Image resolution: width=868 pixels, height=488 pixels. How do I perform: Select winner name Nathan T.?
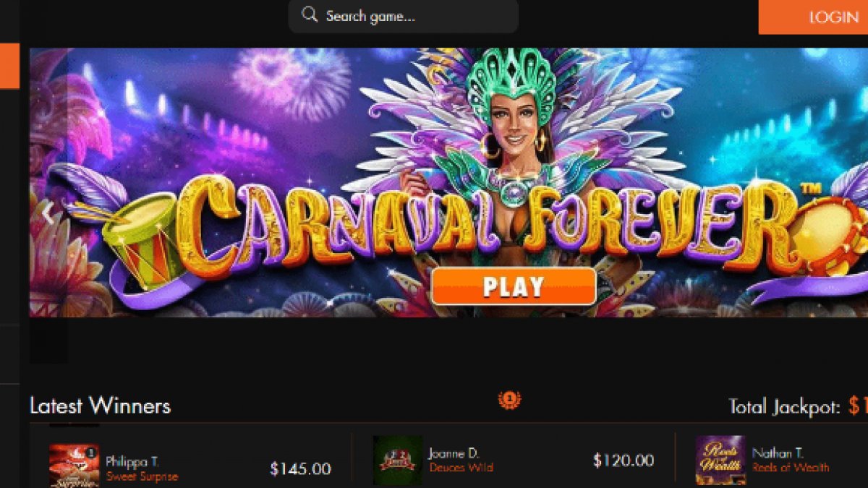[778, 453]
